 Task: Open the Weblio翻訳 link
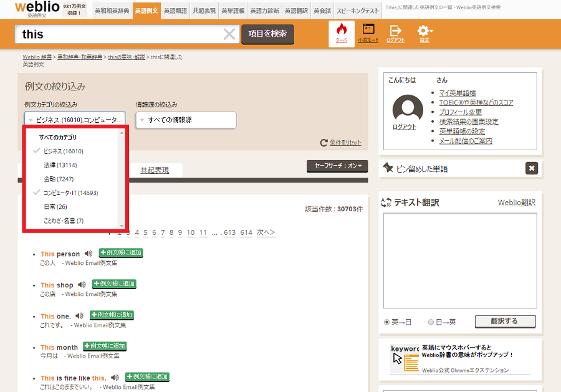(x=517, y=203)
